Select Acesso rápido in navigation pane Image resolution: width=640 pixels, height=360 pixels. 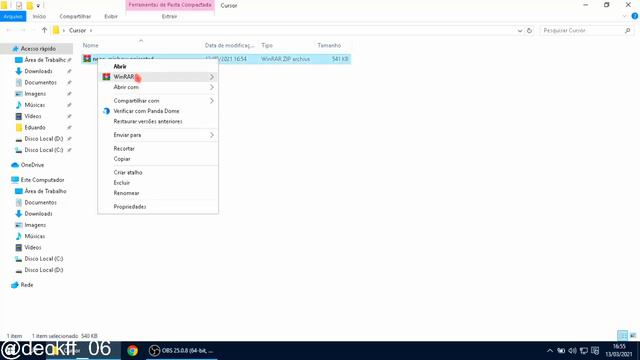tap(38, 49)
